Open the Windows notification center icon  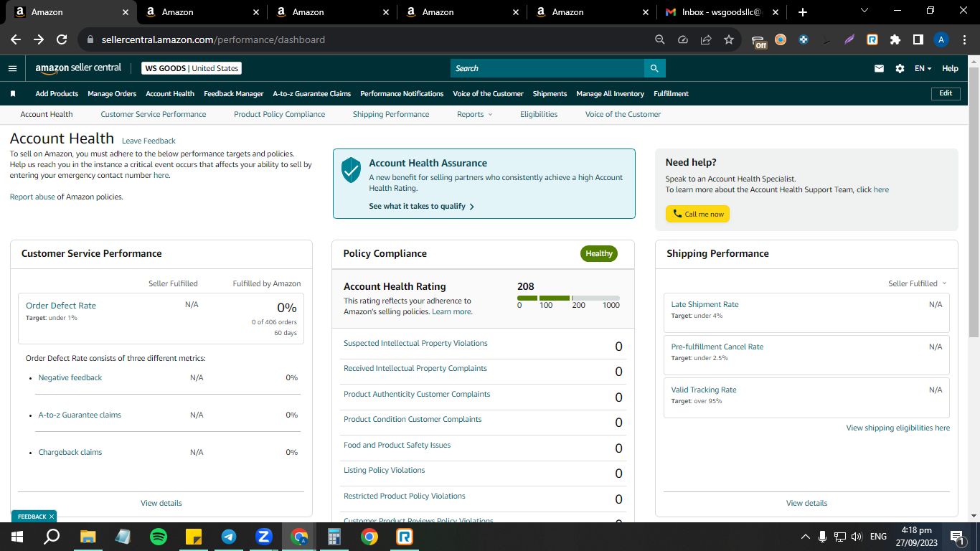[x=956, y=536]
